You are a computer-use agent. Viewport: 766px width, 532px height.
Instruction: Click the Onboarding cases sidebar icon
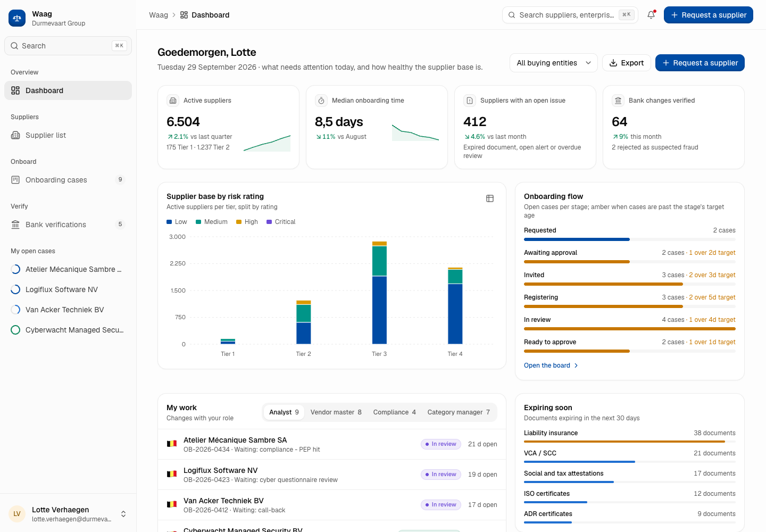pyautogui.click(x=15, y=180)
